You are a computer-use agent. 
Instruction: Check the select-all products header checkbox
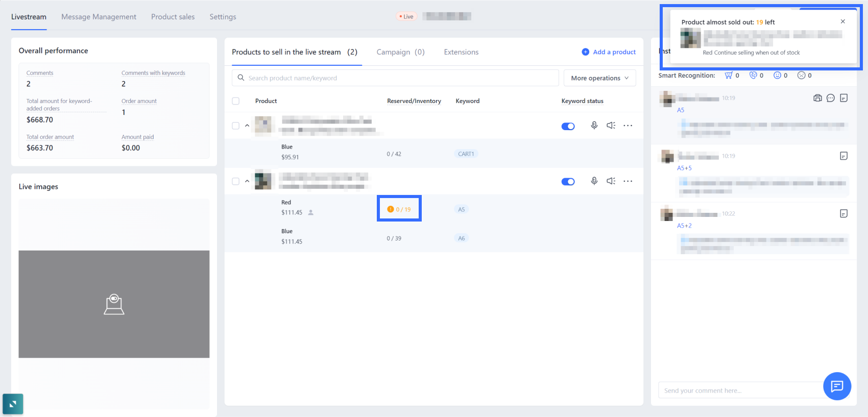point(235,101)
